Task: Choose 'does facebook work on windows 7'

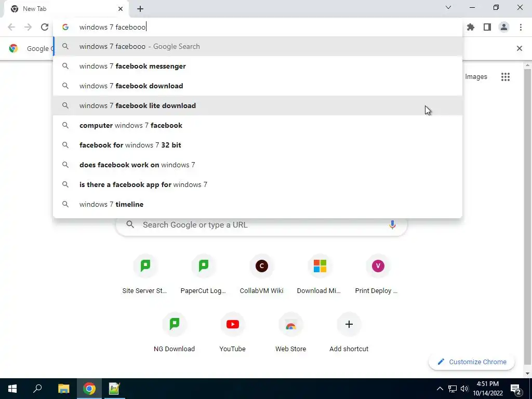Action: pyautogui.click(x=258, y=165)
